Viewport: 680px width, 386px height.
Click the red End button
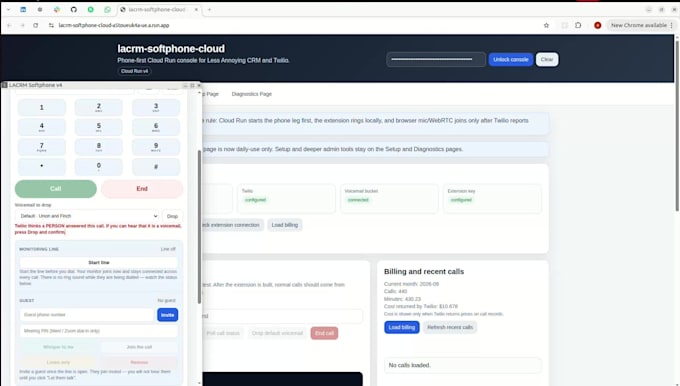pos(142,189)
